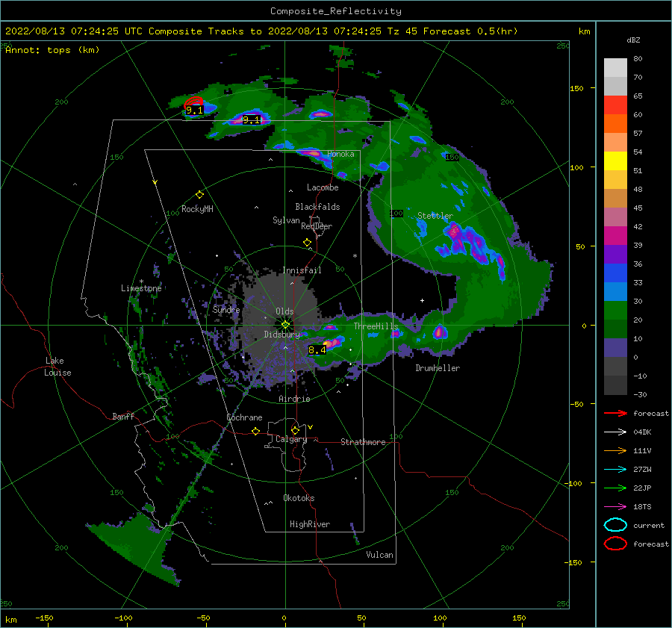
Task: Select the yellow diamond marker near Cochrane
Action: pyautogui.click(x=256, y=432)
